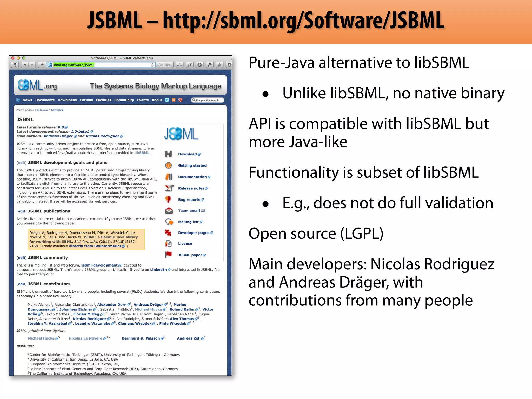This screenshot has width=532, height=399.
Task: Click the floppy disk Download icon
Action: (x=169, y=154)
